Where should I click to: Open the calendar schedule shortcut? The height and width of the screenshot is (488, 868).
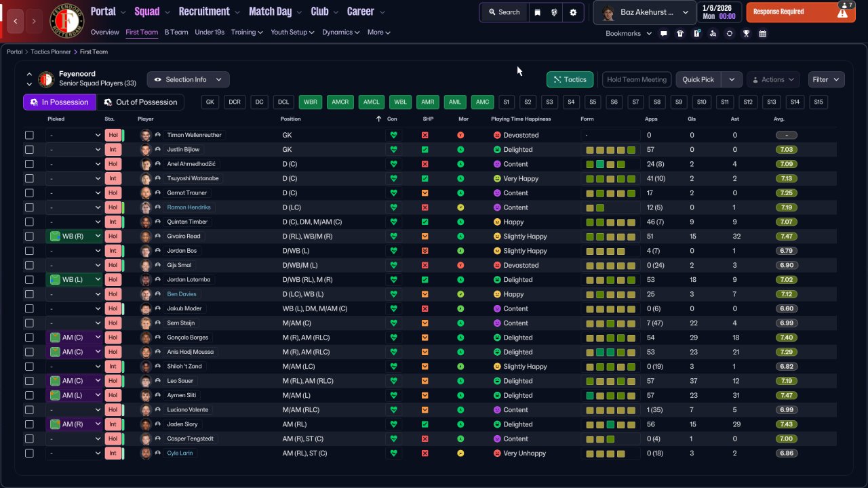coord(763,33)
